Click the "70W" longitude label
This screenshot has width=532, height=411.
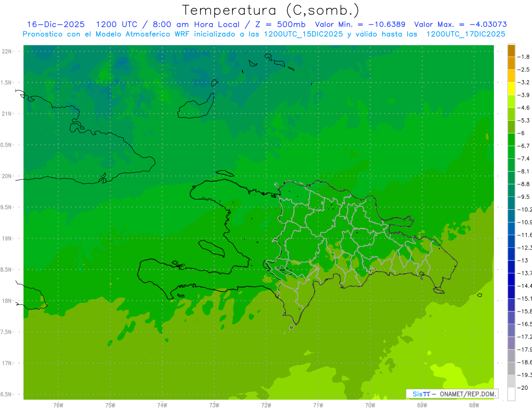coord(370,405)
